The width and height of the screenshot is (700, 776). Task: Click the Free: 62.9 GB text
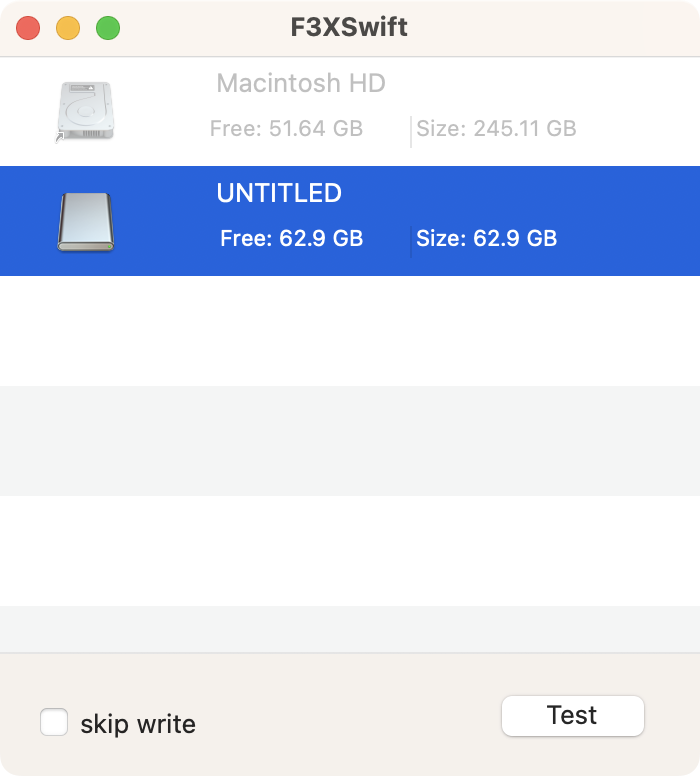point(292,238)
